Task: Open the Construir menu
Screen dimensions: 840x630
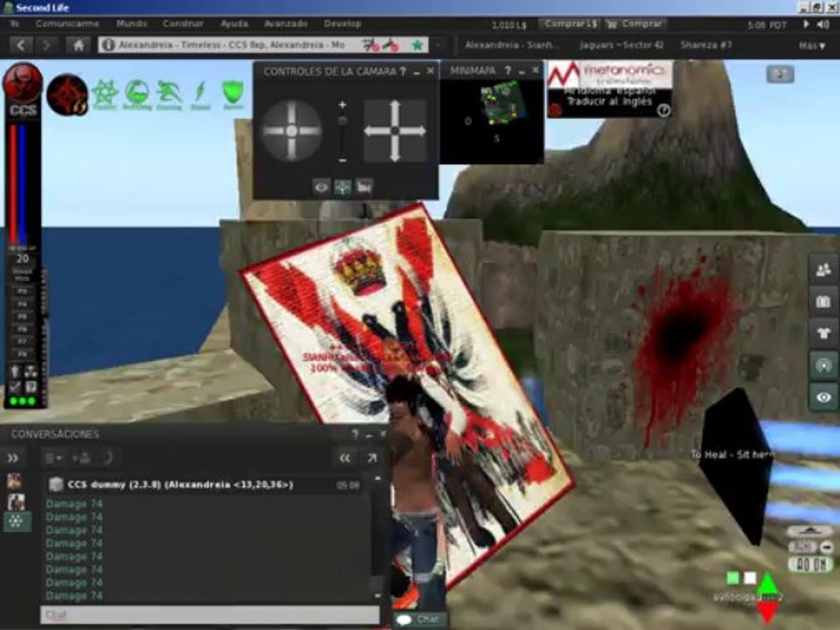Action: (183, 24)
